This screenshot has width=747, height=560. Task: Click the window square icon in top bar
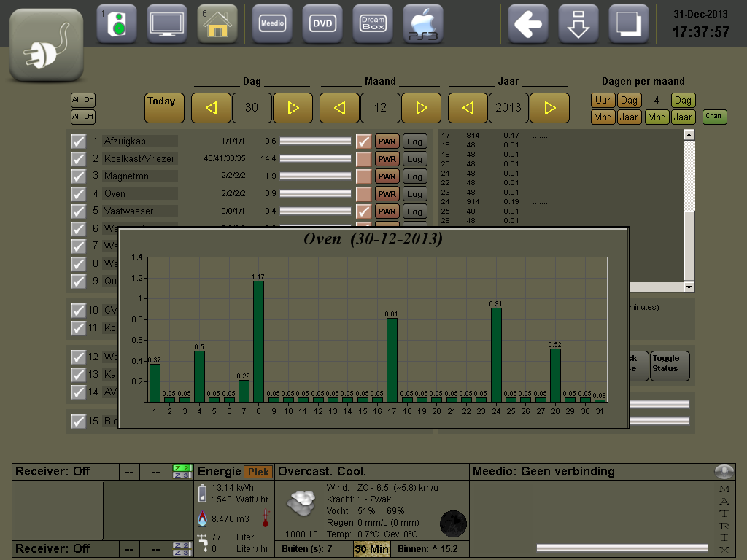tap(629, 23)
